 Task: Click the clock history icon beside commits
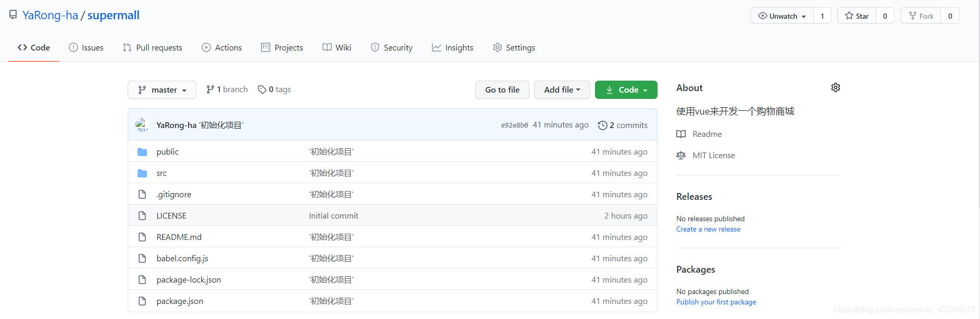coord(603,125)
